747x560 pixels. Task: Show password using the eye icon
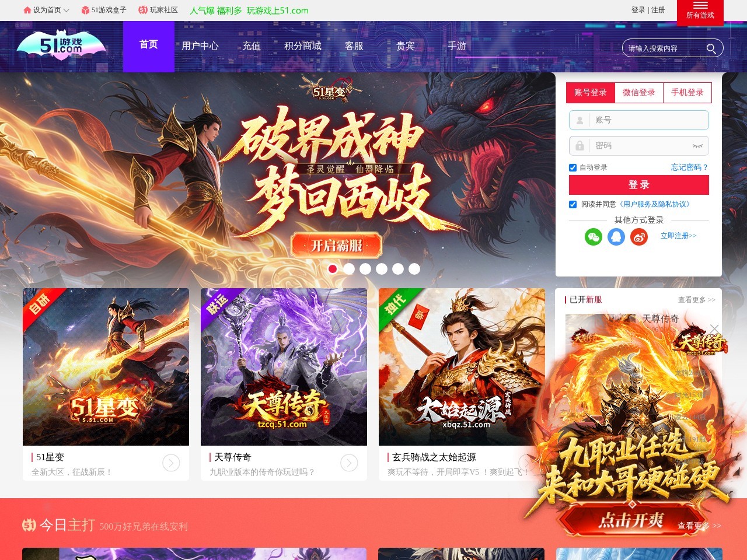point(697,146)
